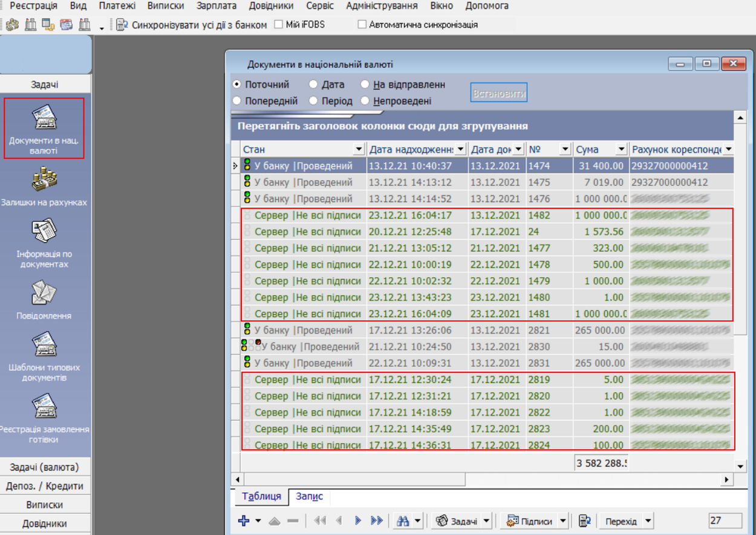The image size is (756, 535).
Task: Click the horizontal scrollbar right arrow of the table
Action: [x=726, y=479]
